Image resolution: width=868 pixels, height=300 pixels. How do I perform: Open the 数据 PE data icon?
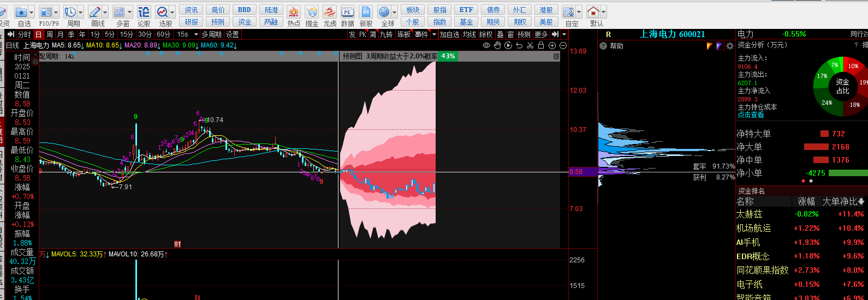[347, 13]
